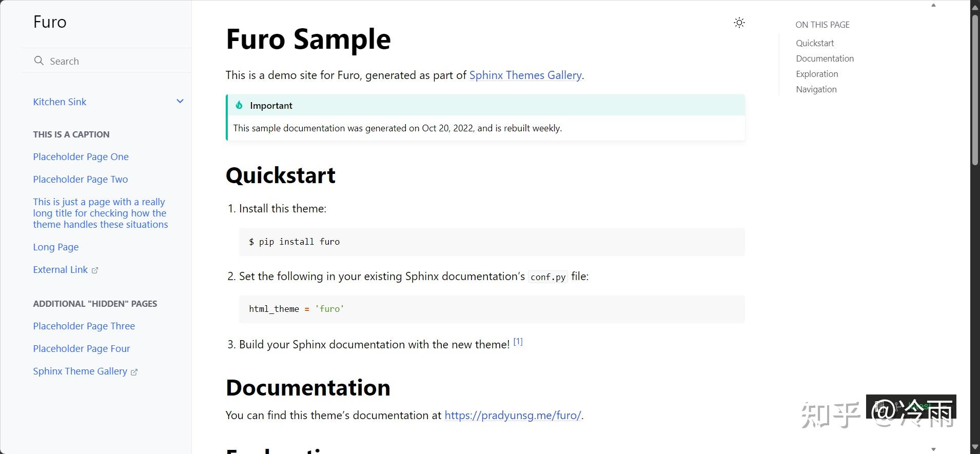Type in the Search field

pos(113,61)
